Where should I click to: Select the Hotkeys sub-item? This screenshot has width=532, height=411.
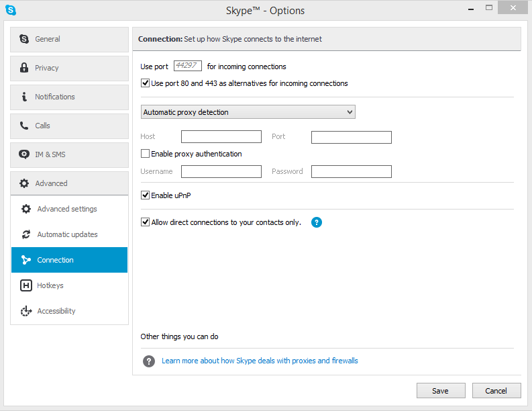(69, 285)
